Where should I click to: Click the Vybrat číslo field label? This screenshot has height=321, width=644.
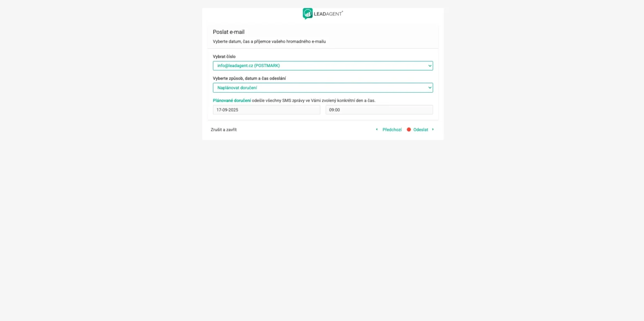pos(224,57)
